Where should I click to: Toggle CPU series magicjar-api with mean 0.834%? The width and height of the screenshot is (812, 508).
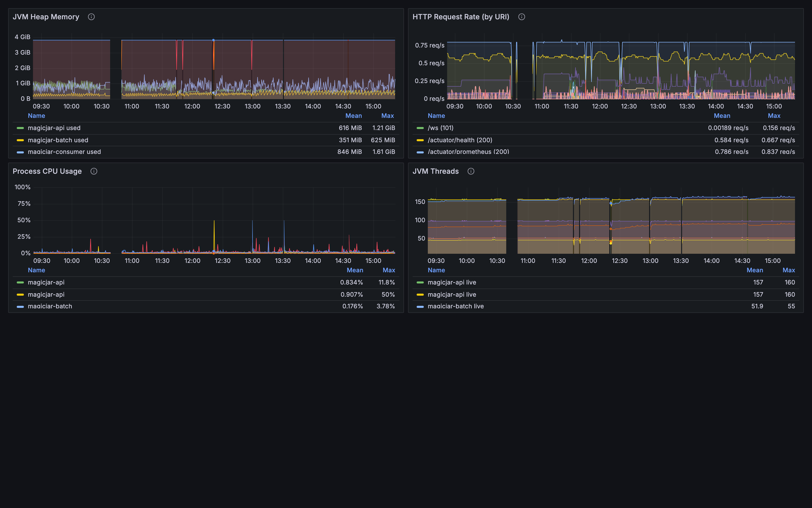pos(46,282)
